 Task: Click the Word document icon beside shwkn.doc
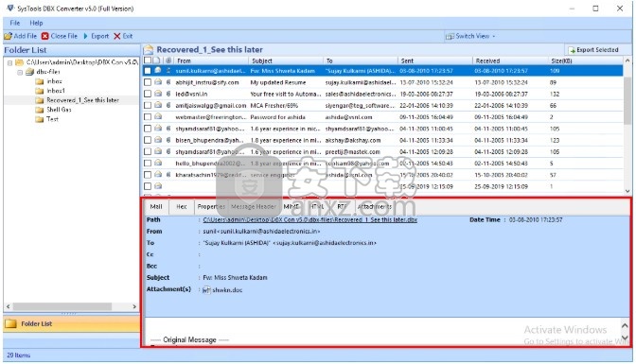[x=206, y=290]
